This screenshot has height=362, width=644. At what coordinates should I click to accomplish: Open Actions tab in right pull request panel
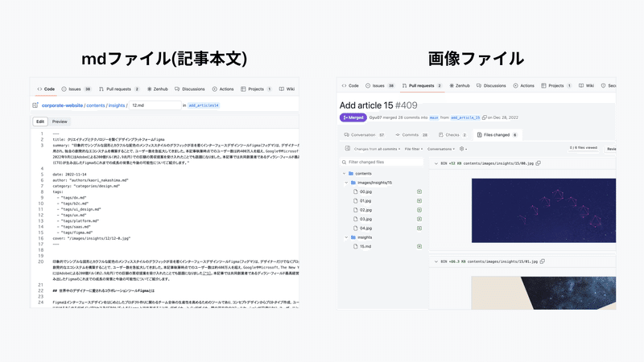(524, 86)
